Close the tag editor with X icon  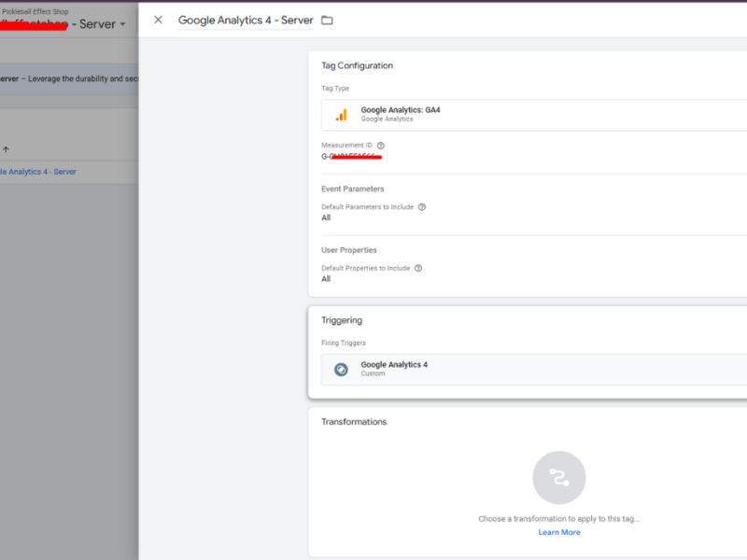[x=158, y=20]
